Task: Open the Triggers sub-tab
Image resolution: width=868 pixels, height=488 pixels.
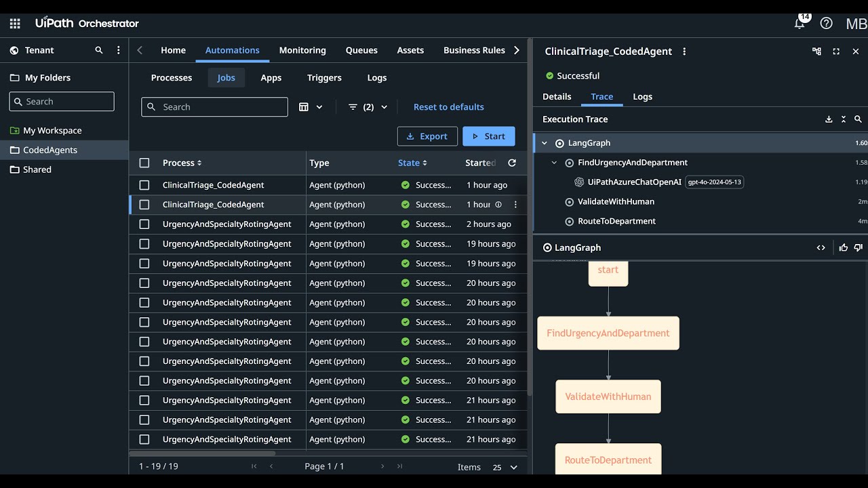Action: point(324,78)
